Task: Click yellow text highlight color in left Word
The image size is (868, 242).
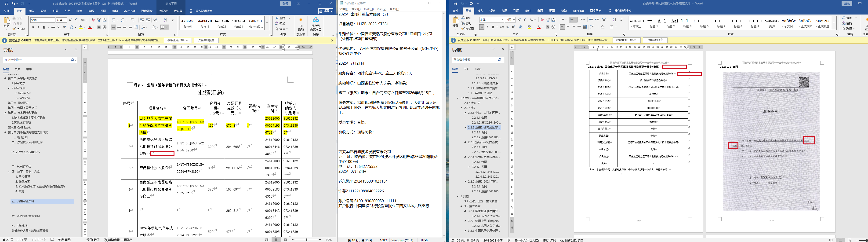Action: 80,27
